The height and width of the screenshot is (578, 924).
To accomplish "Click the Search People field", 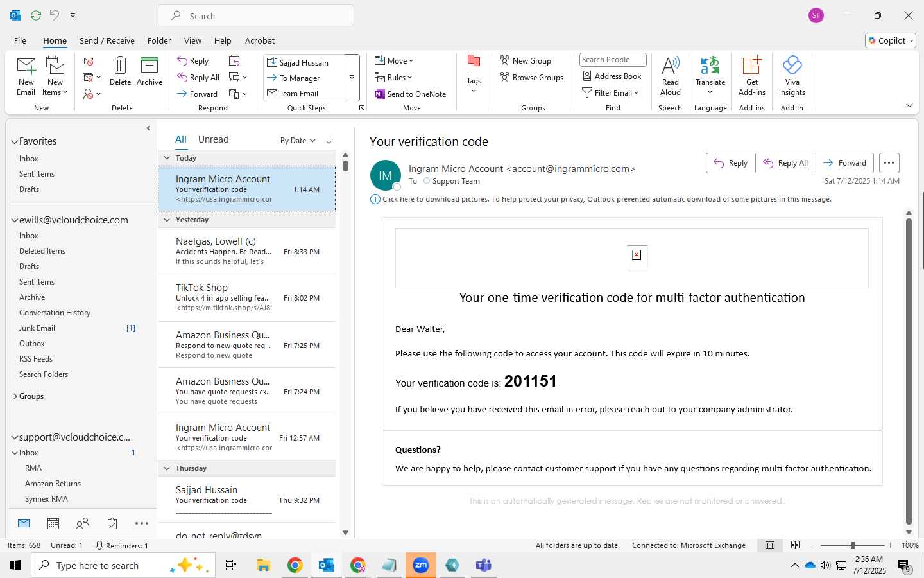I will [x=613, y=60].
